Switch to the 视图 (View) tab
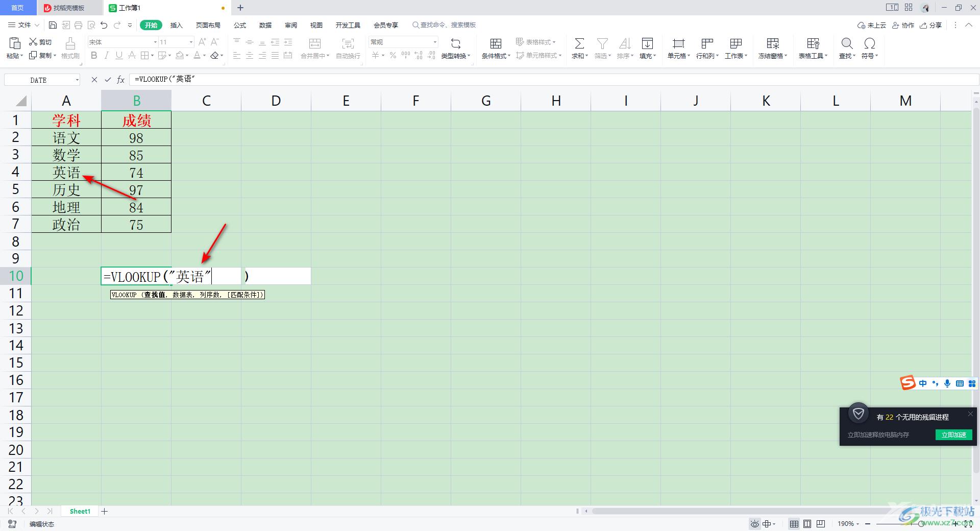 [316, 25]
